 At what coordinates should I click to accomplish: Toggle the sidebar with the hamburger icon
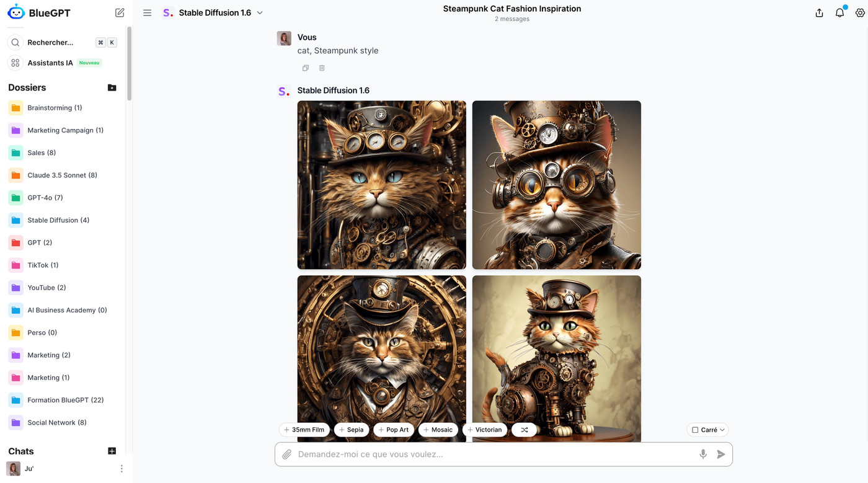147,12
